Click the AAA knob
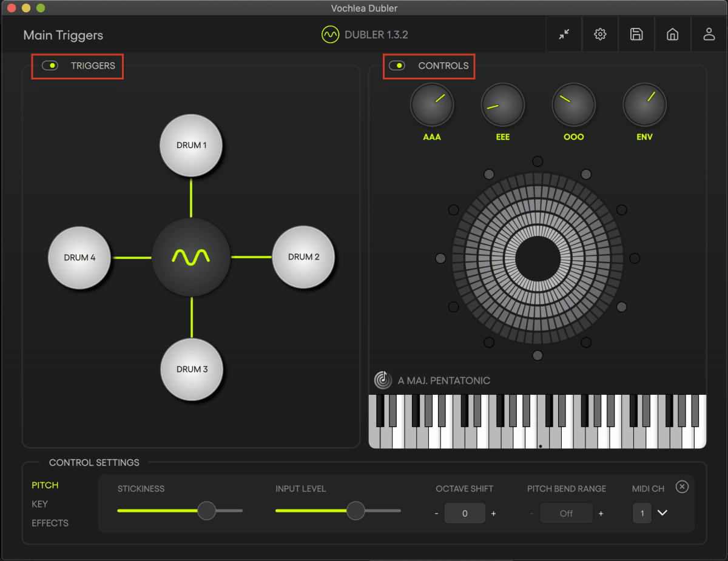Image resolution: width=728 pixels, height=561 pixels. (432, 105)
